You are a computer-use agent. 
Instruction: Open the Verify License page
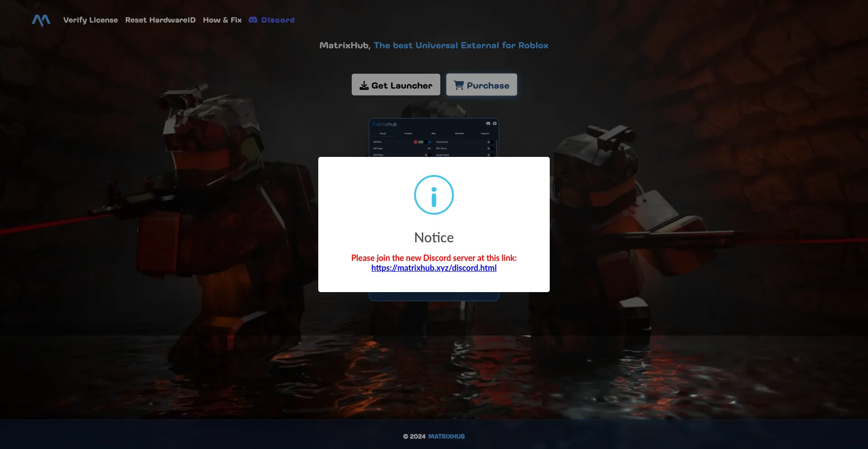90,20
